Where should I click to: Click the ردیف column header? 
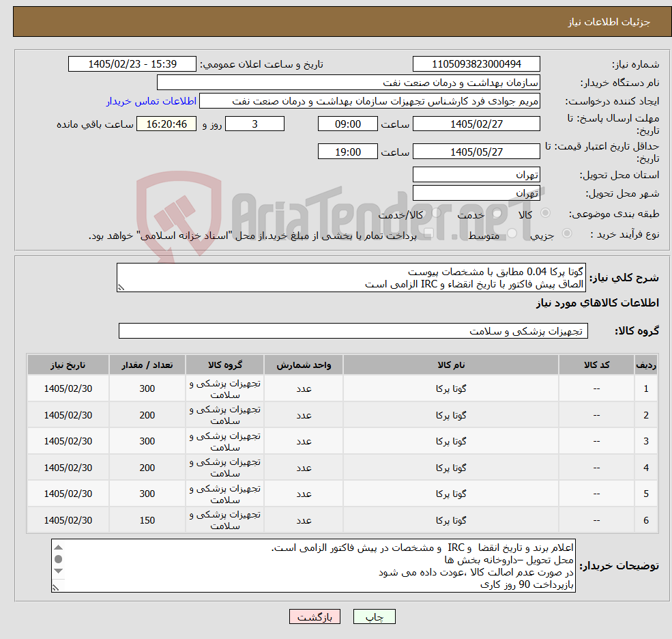pyautogui.click(x=646, y=365)
